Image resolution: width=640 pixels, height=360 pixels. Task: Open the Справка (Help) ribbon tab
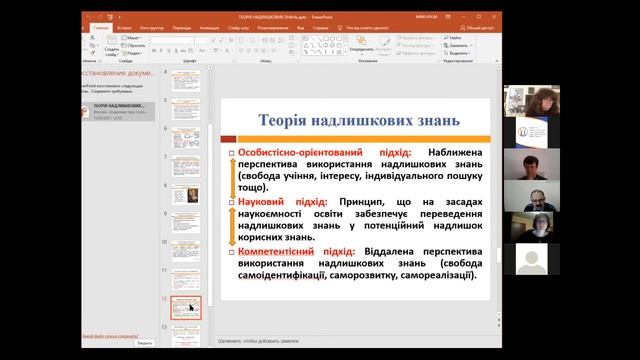point(320,28)
